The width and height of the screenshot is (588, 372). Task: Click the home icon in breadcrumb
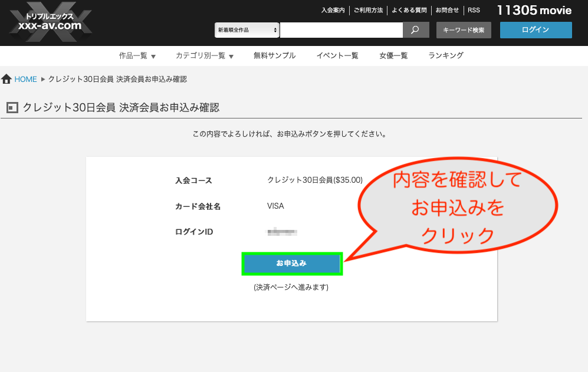(6, 79)
